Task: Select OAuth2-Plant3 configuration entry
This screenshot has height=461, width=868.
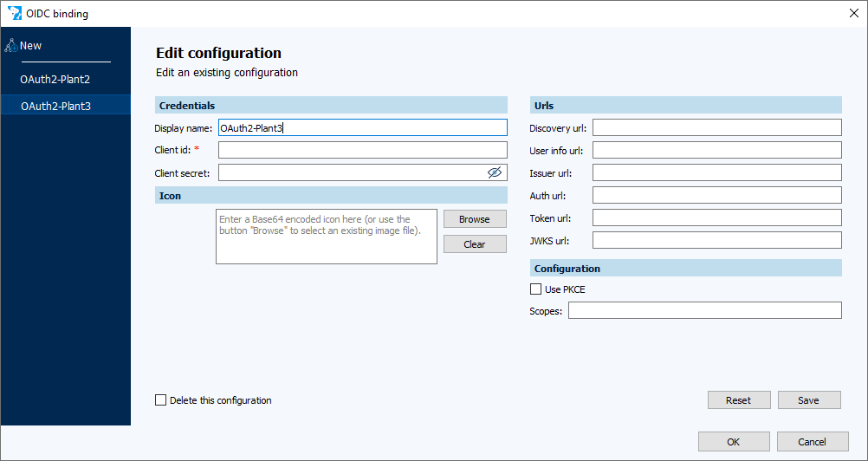Action: click(55, 106)
